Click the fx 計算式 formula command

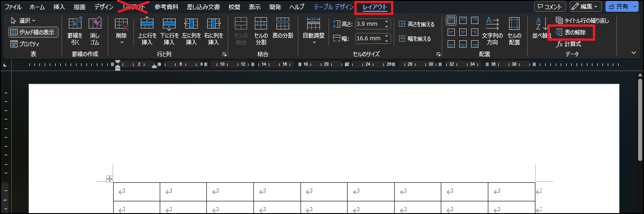[x=568, y=44]
